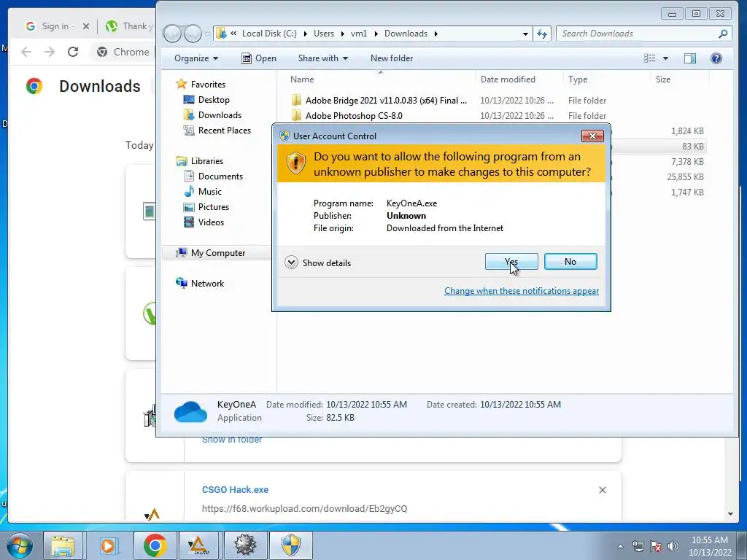Screen dimensions: 747x560
Task: Show hidden tray icons arrow
Action: [x=620, y=546]
